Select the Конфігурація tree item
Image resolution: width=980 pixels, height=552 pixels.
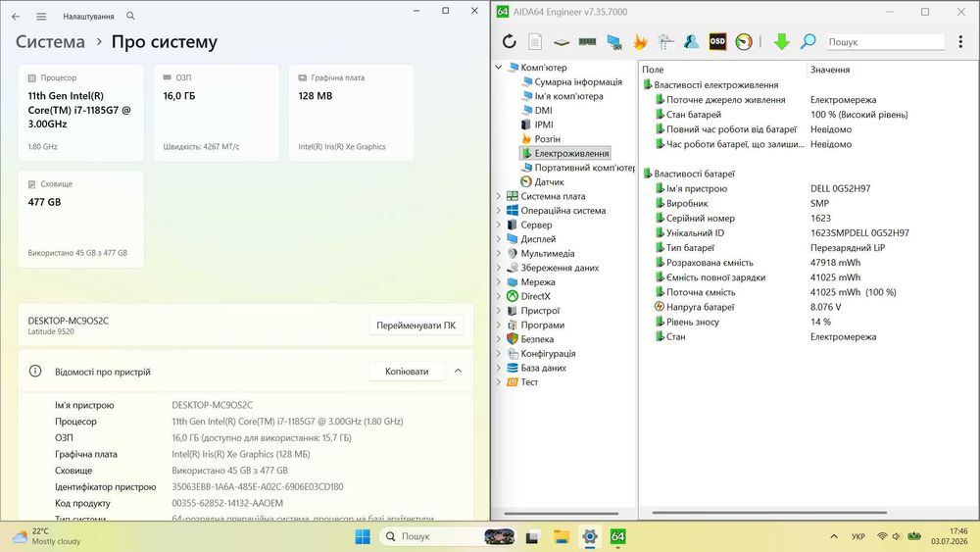point(548,353)
